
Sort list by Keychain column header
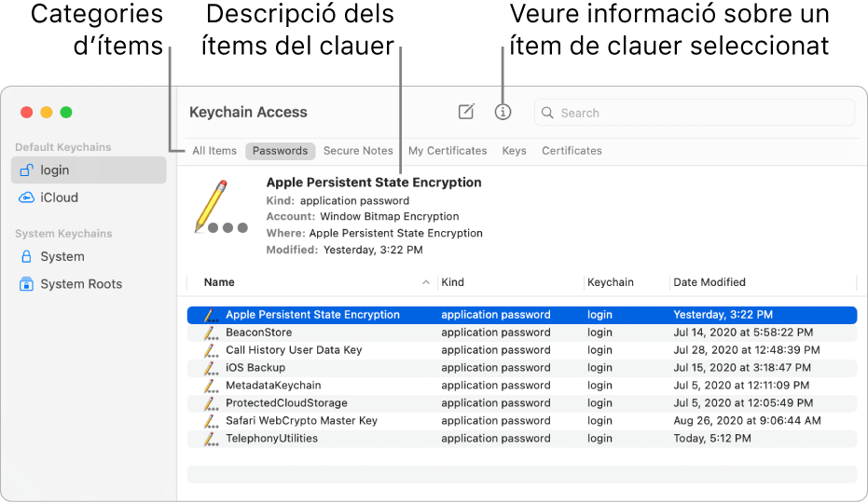tap(611, 282)
